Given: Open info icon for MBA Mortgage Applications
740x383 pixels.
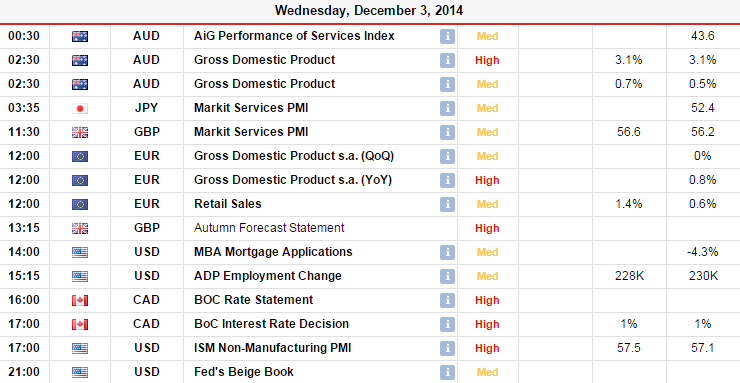Looking at the screenshot, I should coord(447,252).
